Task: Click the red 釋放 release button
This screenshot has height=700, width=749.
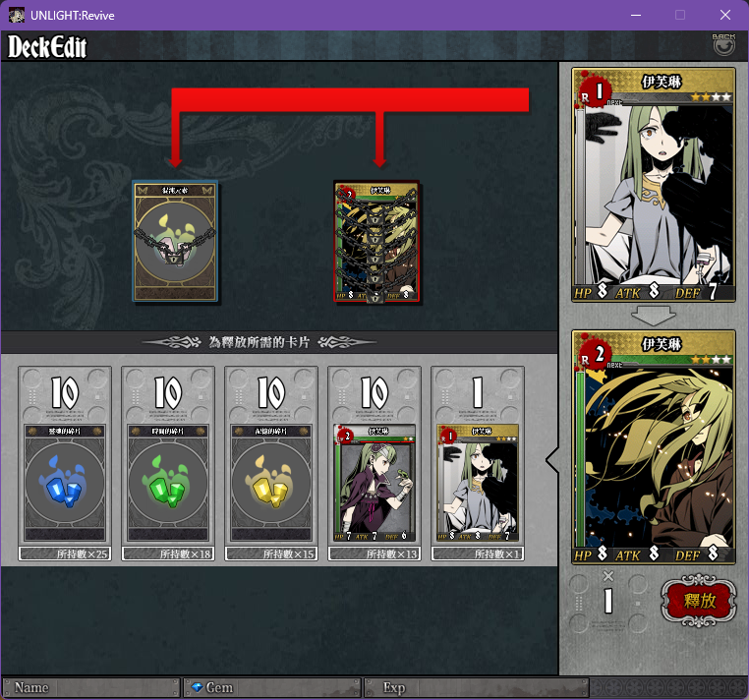Action: pyautogui.click(x=699, y=601)
